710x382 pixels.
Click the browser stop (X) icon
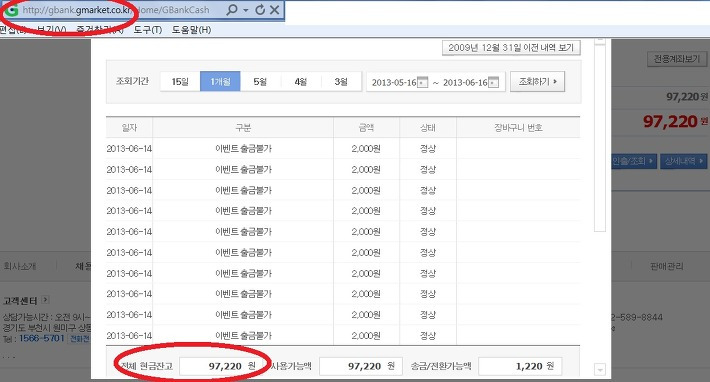click(x=274, y=10)
